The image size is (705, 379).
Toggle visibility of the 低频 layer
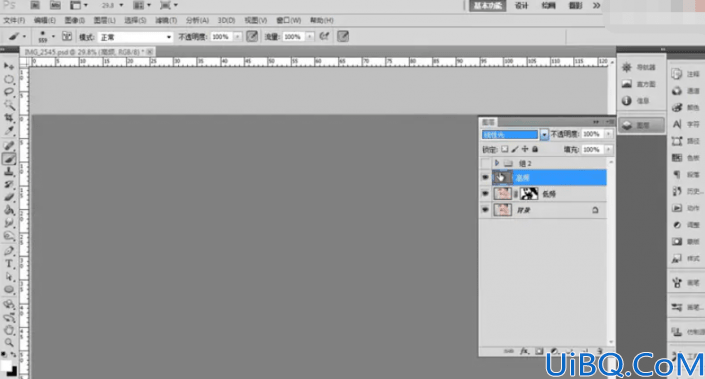tap(485, 194)
